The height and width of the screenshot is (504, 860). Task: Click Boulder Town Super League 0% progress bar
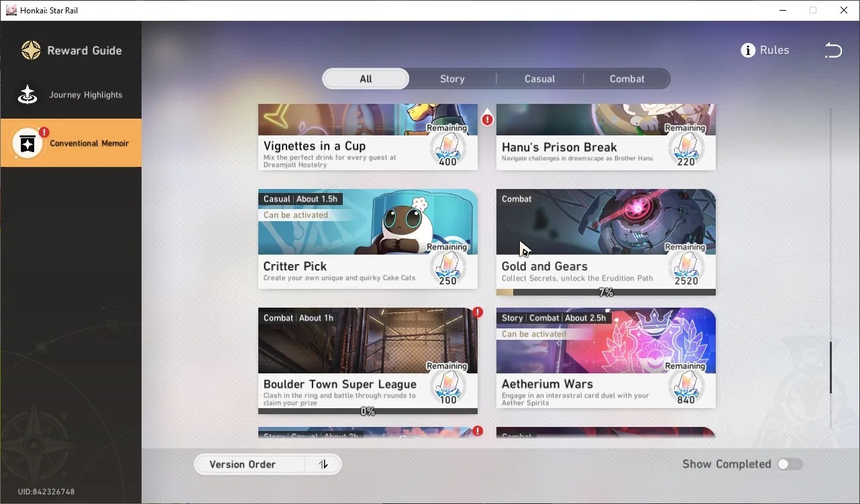click(x=368, y=411)
